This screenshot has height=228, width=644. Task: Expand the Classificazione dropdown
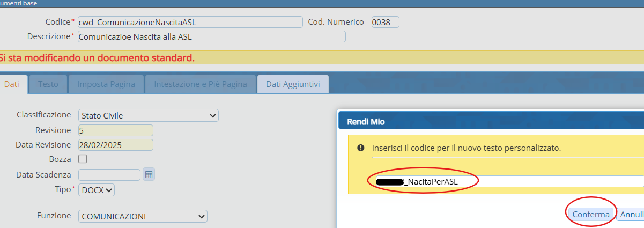(148, 115)
